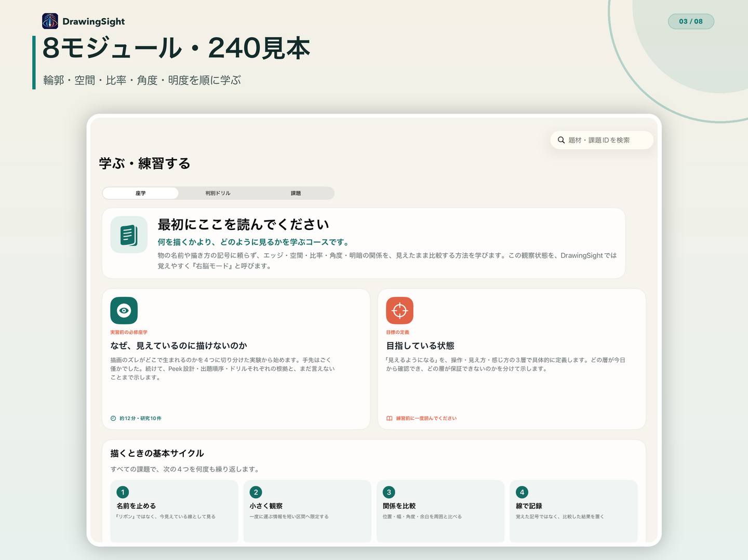Viewport: 748px width, 560px height.
Task: Open the なぜ、見えているのに描けないのか card
Action: (x=236, y=359)
